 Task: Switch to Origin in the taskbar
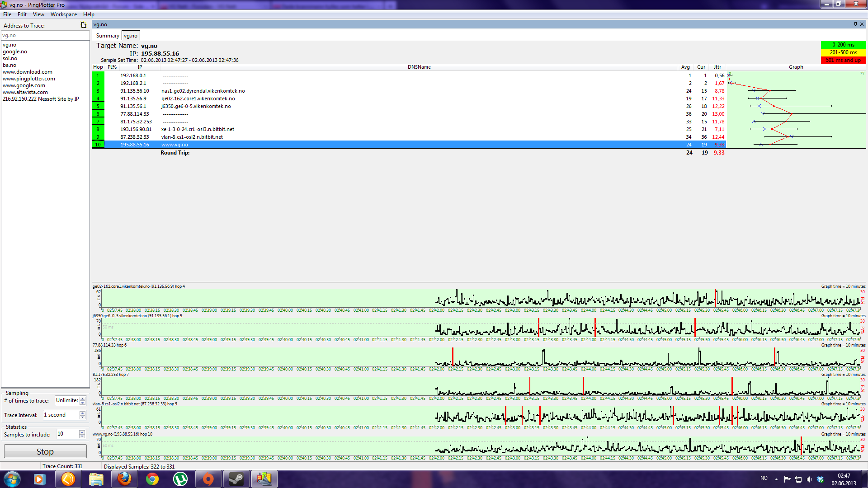[208, 479]
